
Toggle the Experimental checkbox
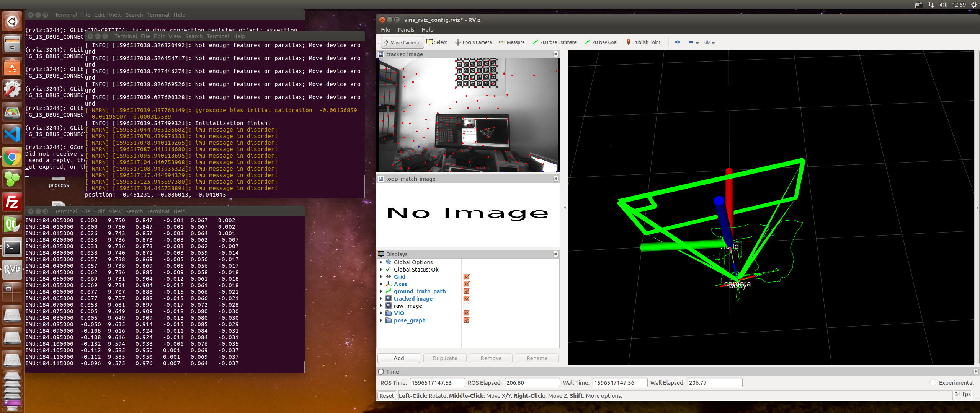[933, 382]
